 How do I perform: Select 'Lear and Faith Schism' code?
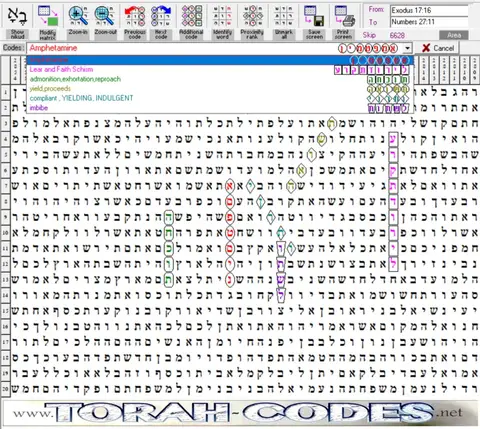coord(220,70)
